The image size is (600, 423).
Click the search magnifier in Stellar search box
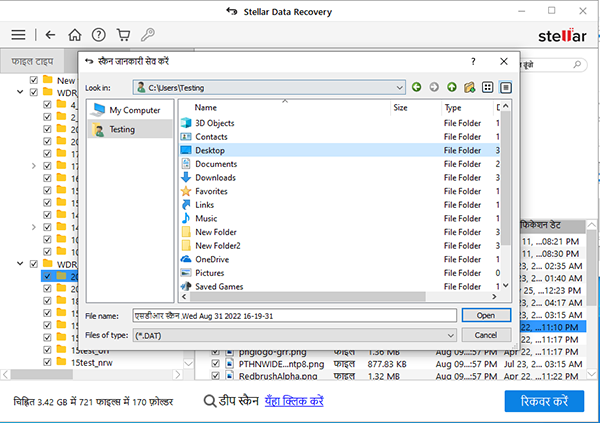pyautogui.click(x=577, y=64)
